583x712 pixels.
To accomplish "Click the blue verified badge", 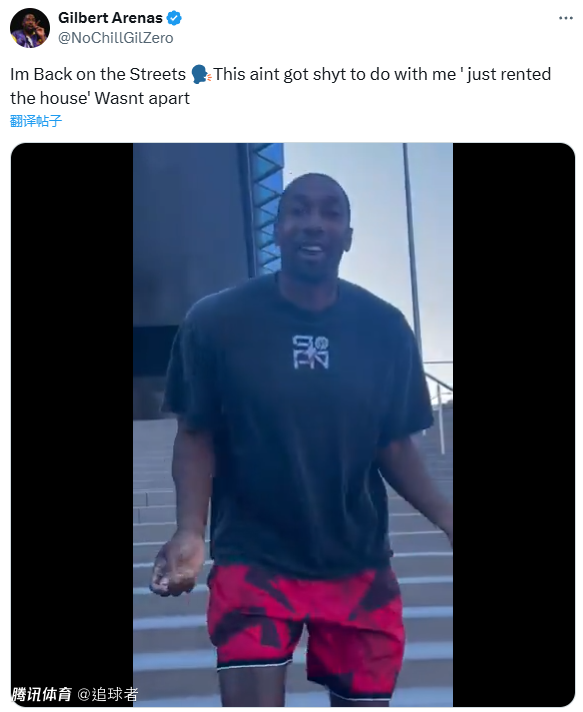I will coord(174,18).
